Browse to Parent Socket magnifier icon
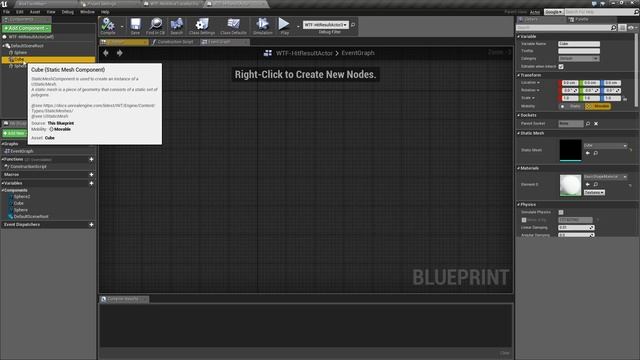640x360 pixels. pyautogui.click(x=588, y=124)
